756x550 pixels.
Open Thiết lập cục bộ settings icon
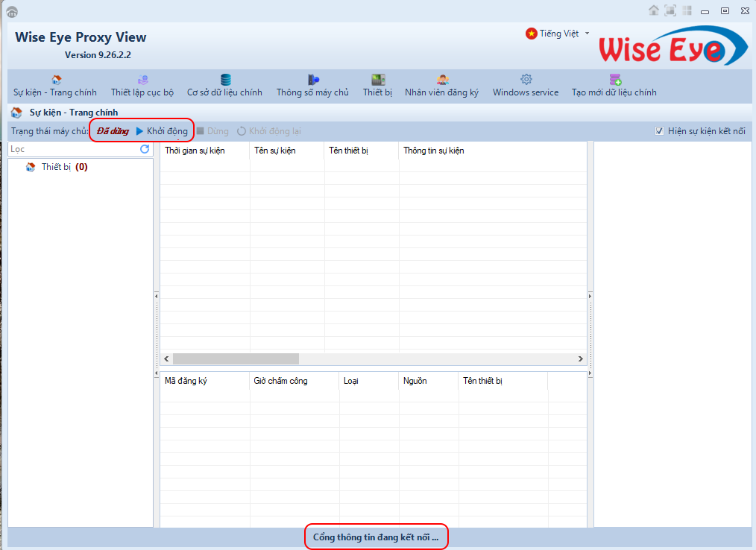[x=142, y=80]
